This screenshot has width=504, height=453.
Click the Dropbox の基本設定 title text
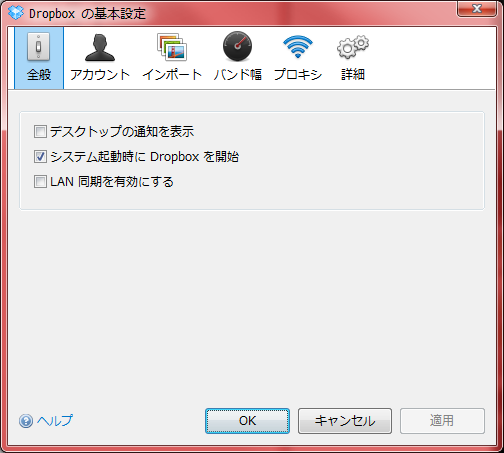click(x=87, y=14)
